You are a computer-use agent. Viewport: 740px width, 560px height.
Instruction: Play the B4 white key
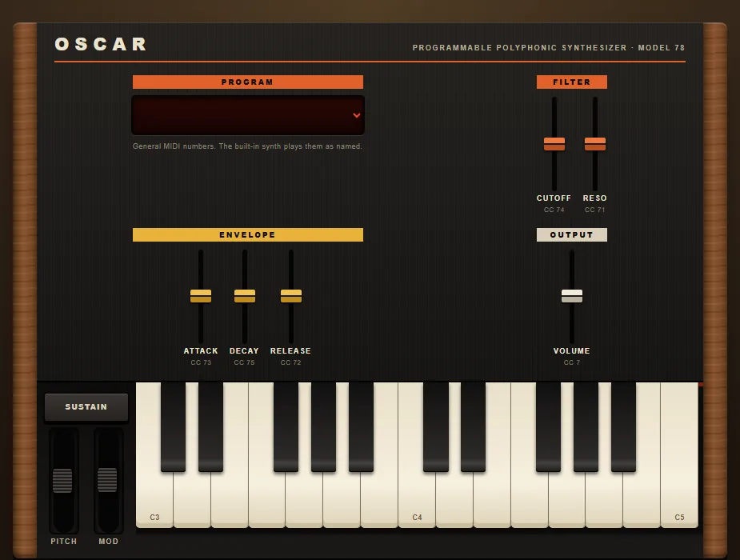point(642,500)
